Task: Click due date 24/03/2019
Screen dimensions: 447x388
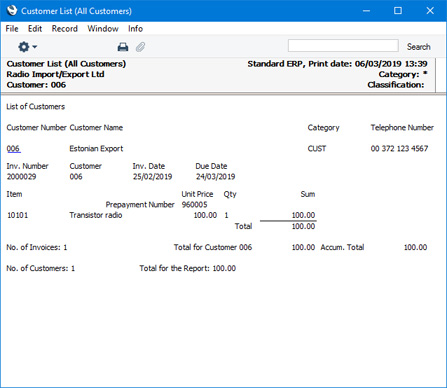Action: 215,177
